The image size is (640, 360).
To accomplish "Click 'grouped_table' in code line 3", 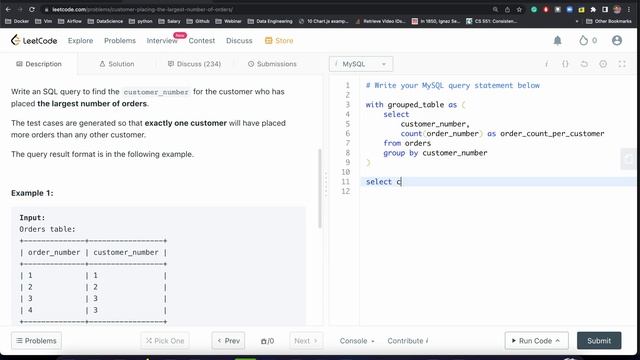I will [416, 104].
